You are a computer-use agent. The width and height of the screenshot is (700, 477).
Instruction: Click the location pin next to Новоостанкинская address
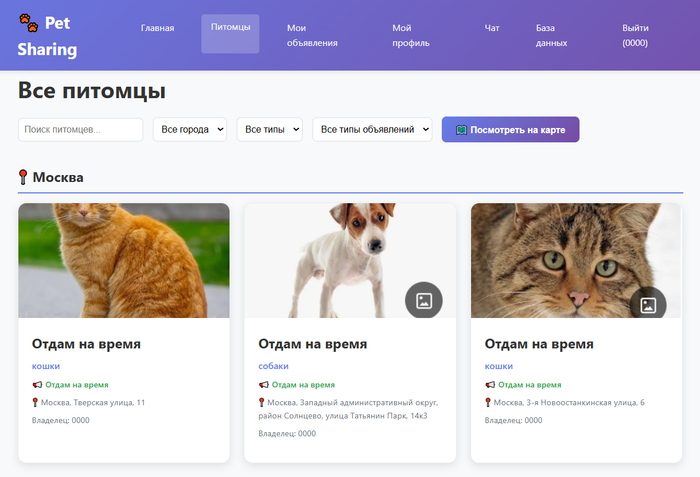tap(489, 402)
